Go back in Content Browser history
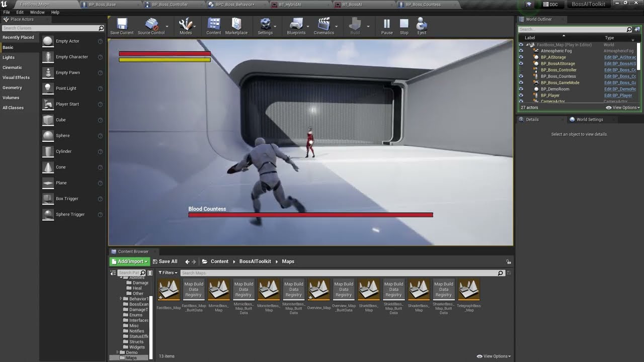644x362 pixels. tap(187, 261)
